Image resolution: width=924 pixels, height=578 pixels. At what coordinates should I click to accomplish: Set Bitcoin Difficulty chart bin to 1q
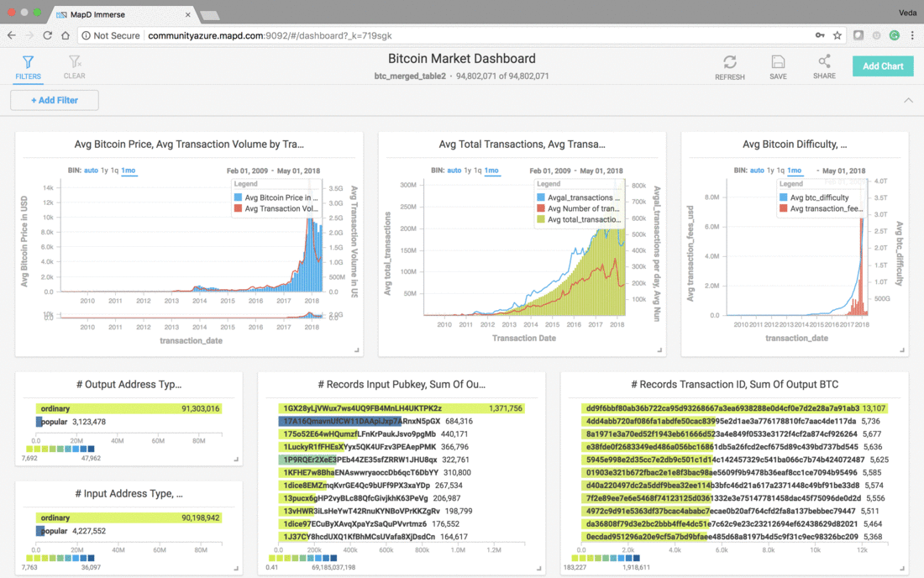pyautogui.click(x=780, y=171)
